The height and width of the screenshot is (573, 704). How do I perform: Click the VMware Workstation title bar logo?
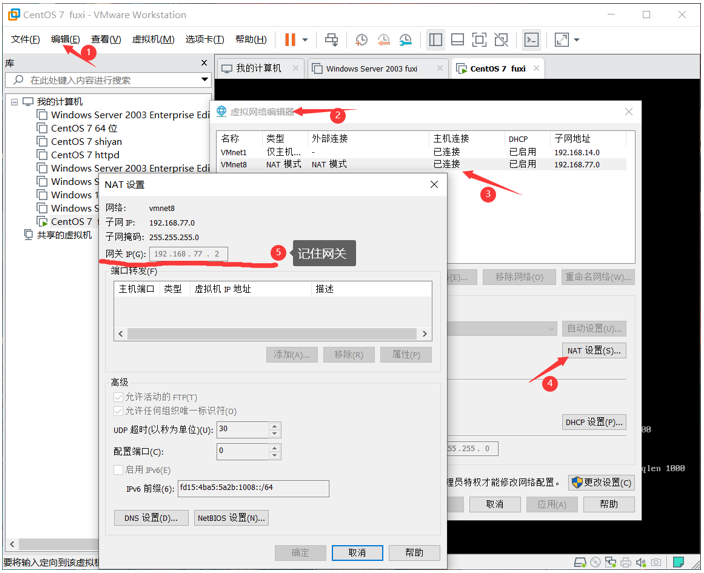click(14, 14)
